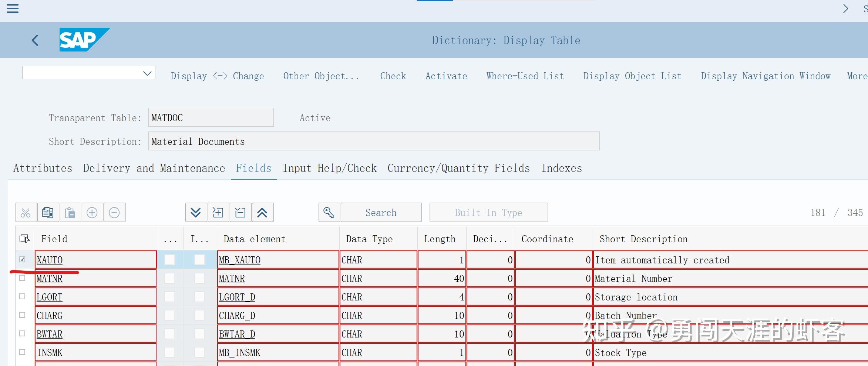The width and height of the screenshot is (868, 366).
Task: Open the MB_XAUTO data element link
Action: [x=239, y=260]
